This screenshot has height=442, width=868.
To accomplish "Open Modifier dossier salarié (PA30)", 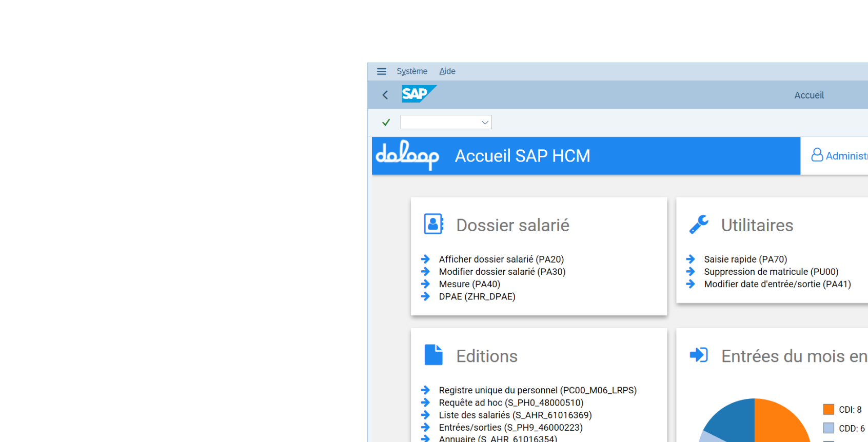I will [502, 272].
